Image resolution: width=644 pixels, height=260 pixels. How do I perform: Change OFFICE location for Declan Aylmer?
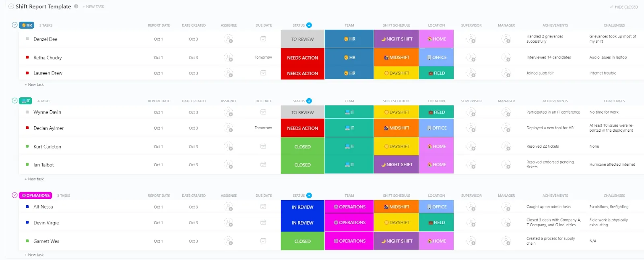[436, 128]
